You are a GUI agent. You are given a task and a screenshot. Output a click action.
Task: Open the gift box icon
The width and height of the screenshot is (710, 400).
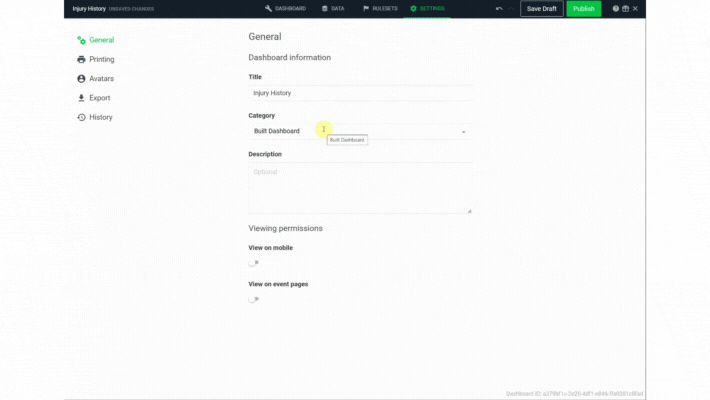(x=625, y=9)
